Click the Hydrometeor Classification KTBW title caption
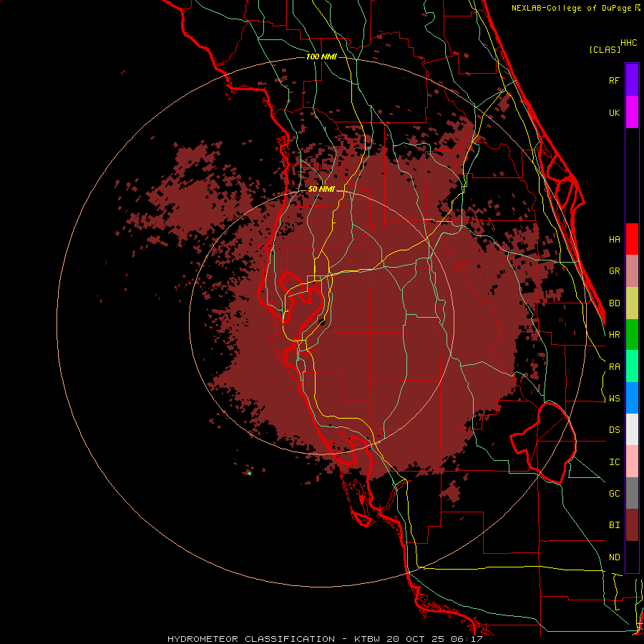Screen dimensions: 644x644 click(325, 639)
